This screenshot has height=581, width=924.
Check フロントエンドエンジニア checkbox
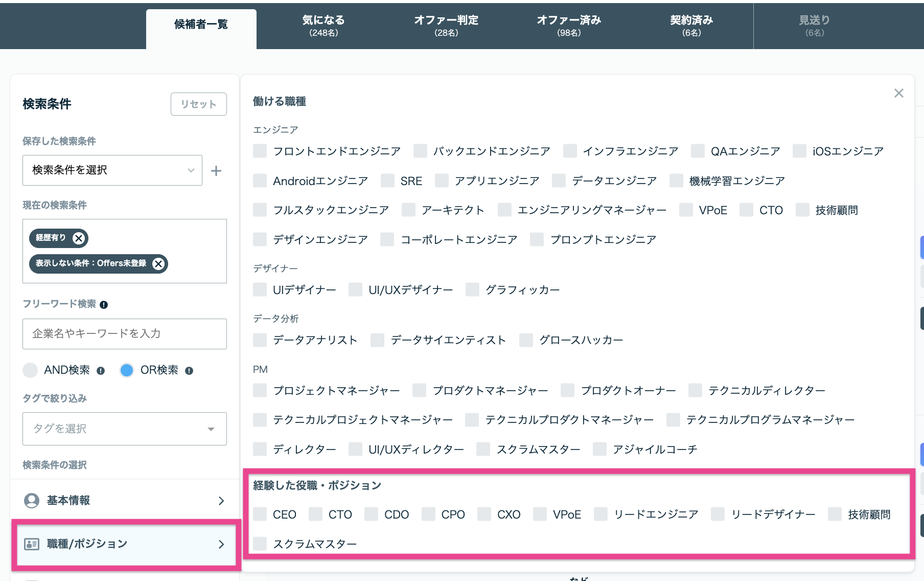click(260, 151)
